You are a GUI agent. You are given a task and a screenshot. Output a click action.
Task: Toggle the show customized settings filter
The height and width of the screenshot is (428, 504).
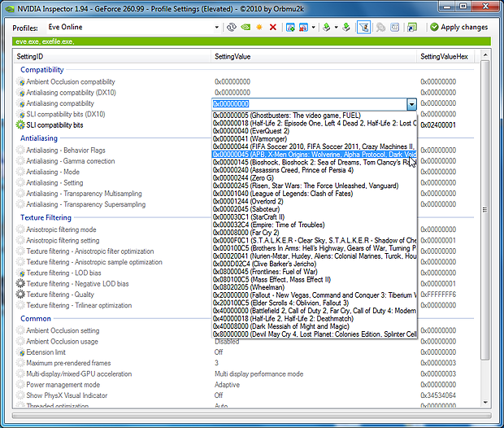pos(363,28)
